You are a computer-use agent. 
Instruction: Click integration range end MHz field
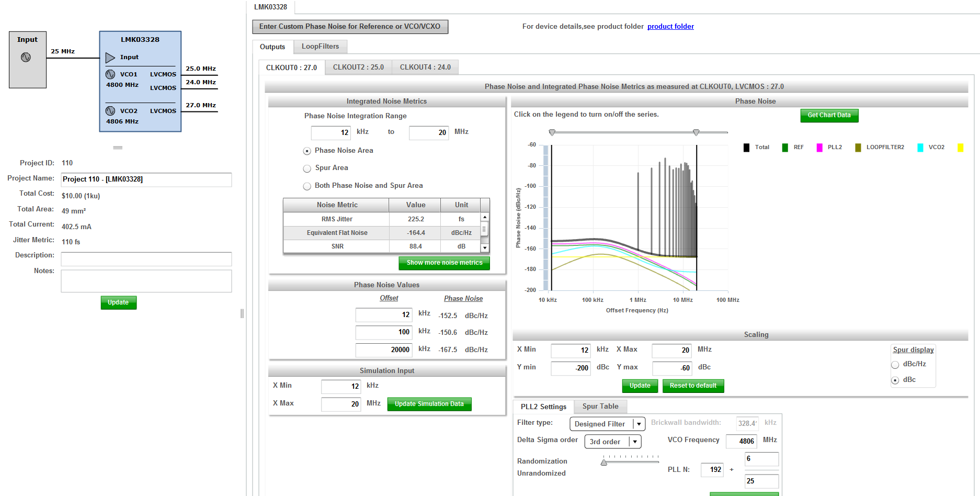point(429,133)
